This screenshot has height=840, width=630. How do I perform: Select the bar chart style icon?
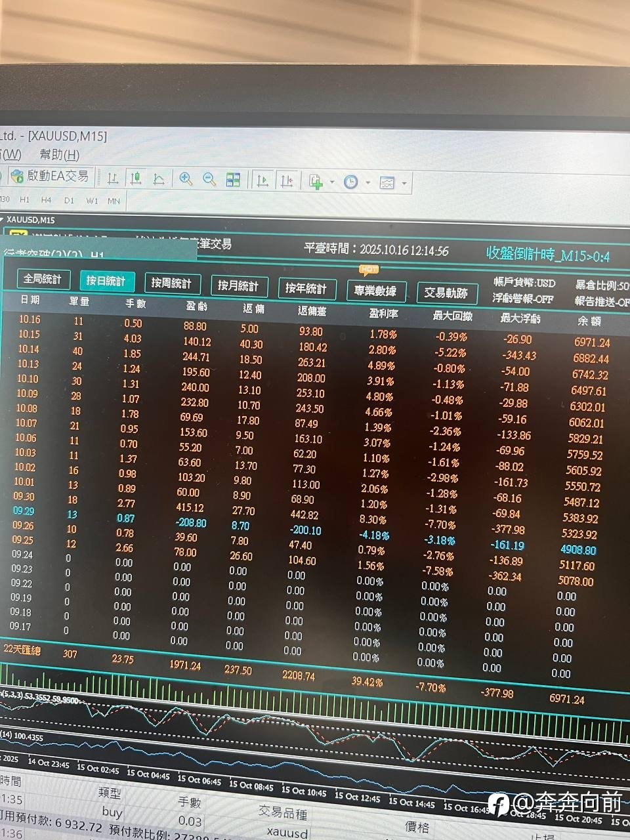point(113,178)
